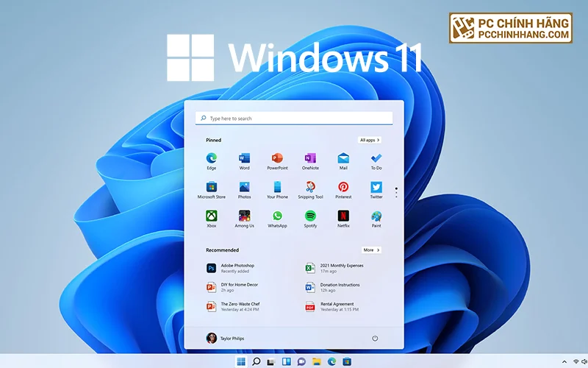This screenshot has width=588, height=368.
Task: Open Microsoft Store from pinned apps
Action: click(212, 191)
